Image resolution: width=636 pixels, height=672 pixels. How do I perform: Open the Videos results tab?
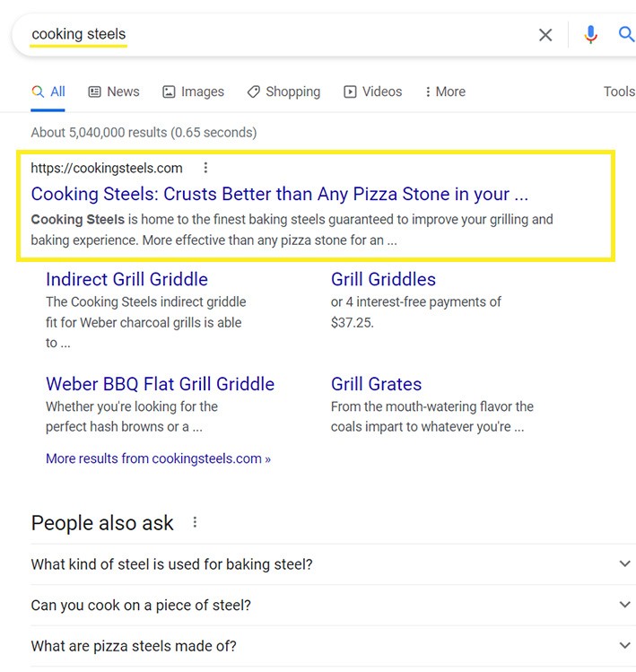tap(373, 92)
